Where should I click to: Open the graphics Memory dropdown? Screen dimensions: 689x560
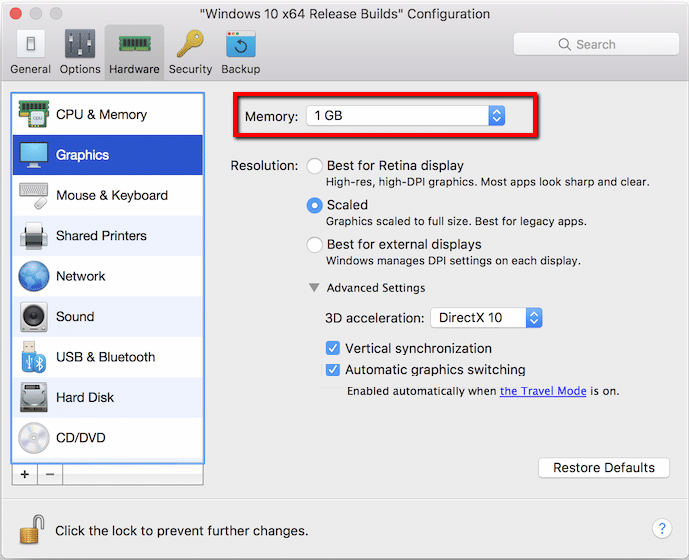[x=405, y=116]
